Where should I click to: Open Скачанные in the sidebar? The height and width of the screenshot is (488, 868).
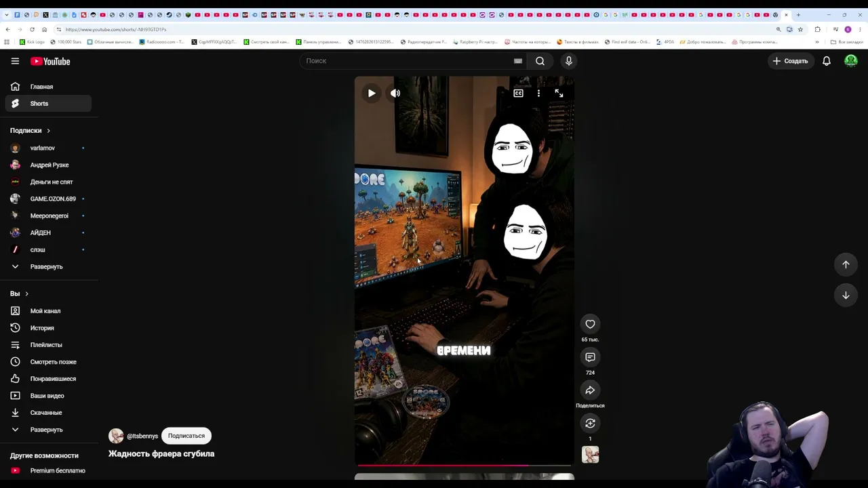pyautogui.click(x=47, y=413)
